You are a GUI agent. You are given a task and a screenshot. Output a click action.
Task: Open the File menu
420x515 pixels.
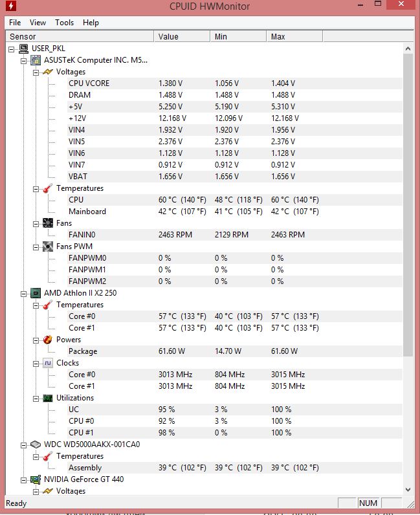(x=15, y=23)
